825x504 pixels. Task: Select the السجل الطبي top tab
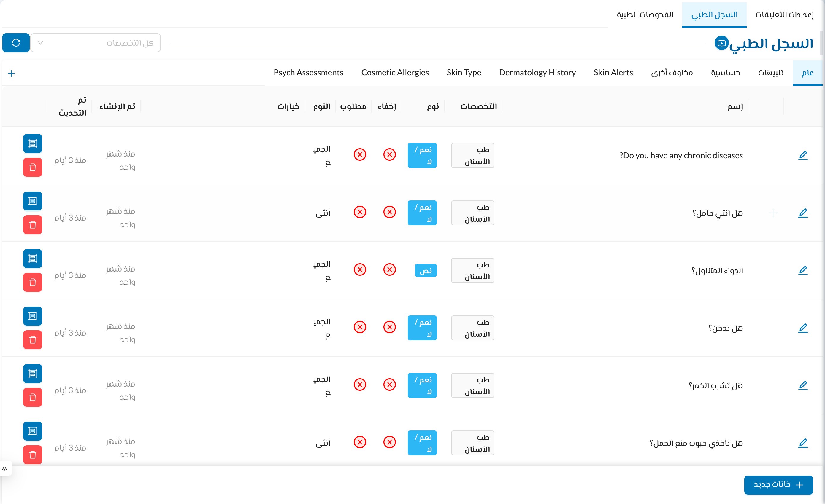tap(714, 15)
